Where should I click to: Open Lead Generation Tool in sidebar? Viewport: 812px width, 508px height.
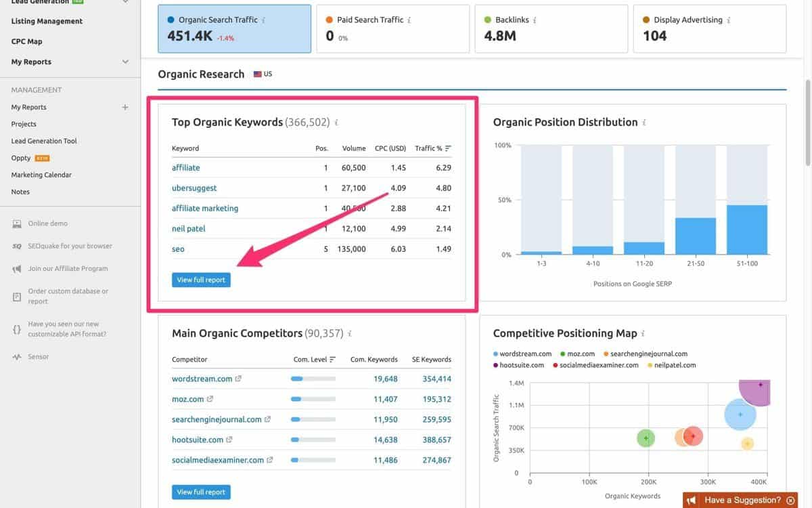[x=44, y=141]
